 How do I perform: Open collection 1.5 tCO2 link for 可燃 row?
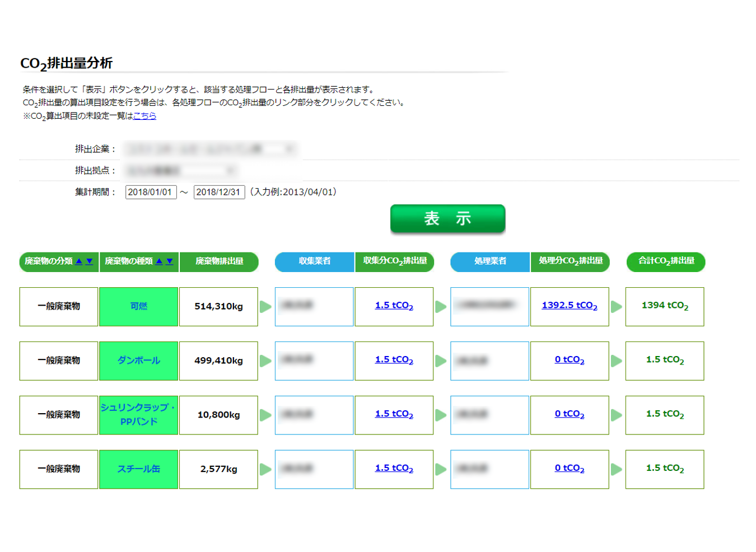point(394,306)
